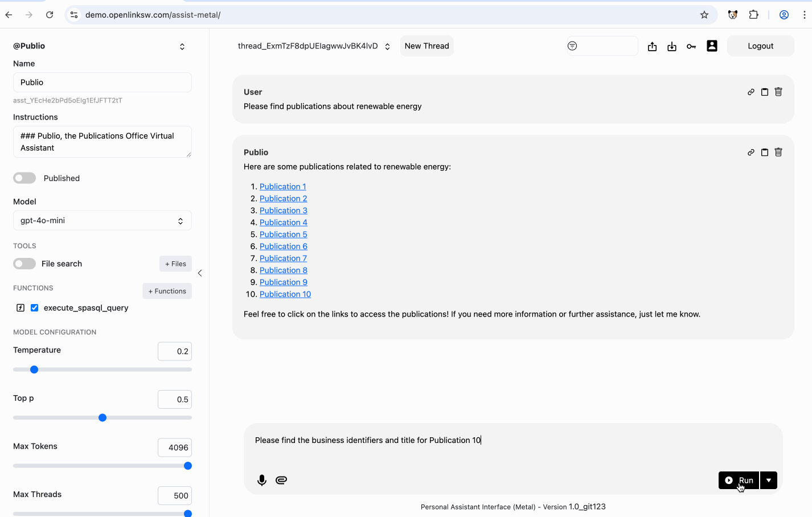Open the Run options dropdown arrow

point(769,480)
